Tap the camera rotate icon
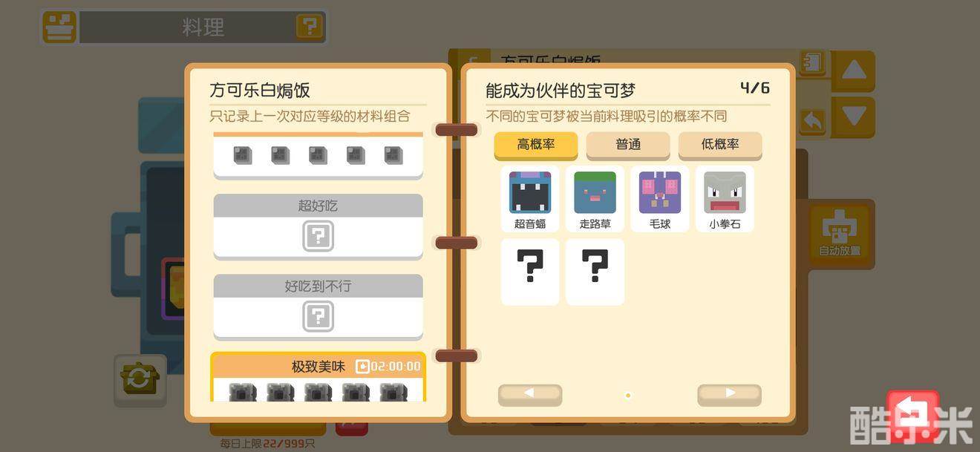The height and width of the screenshot is (452, 980). click(x=140, y=380)
